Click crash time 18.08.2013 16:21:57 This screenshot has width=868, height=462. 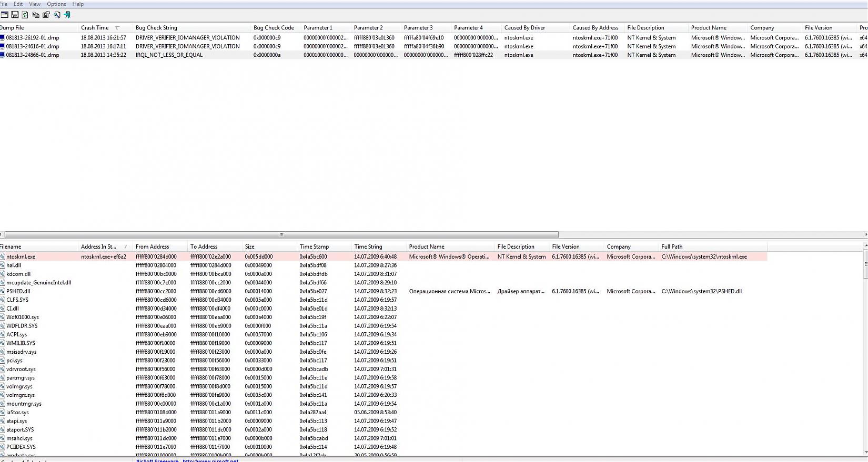tap(103, 38)
